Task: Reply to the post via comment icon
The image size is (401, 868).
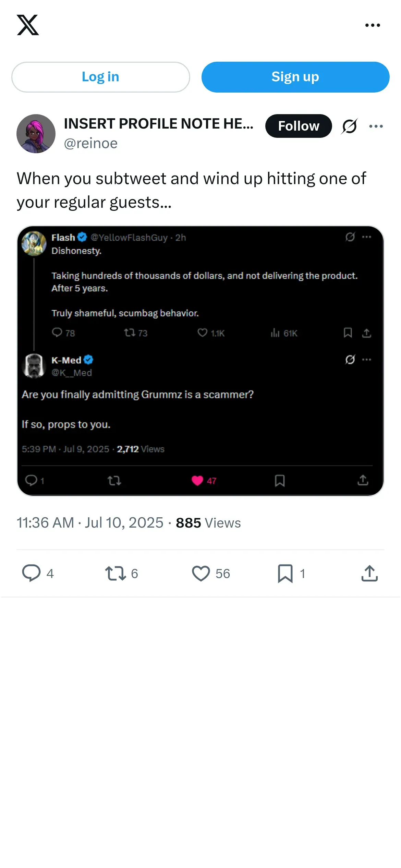Action: click(31, 573)
